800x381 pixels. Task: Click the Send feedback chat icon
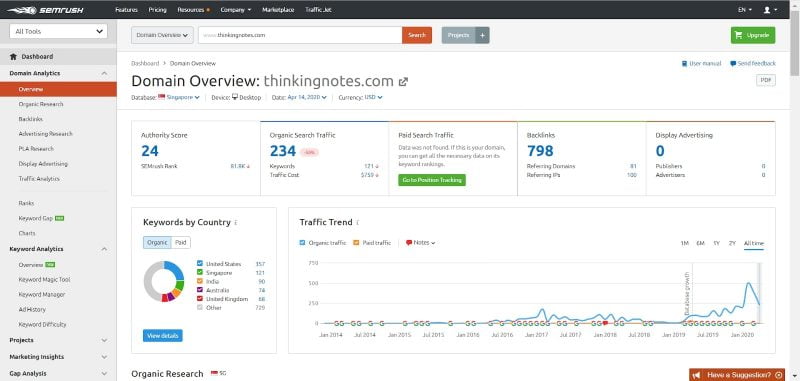(733, 64)
